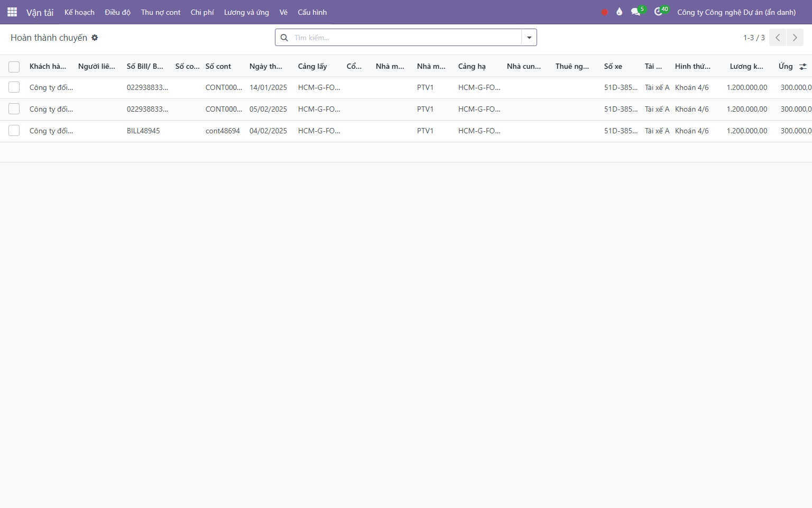Click the search magnifier icon
Screen dimensions: 812x508
coord(284,38)
